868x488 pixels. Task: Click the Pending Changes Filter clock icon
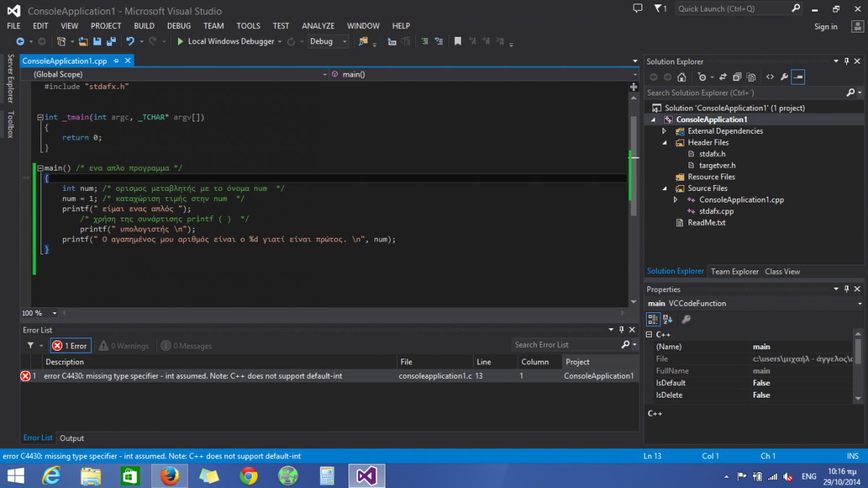pos(701,77)
